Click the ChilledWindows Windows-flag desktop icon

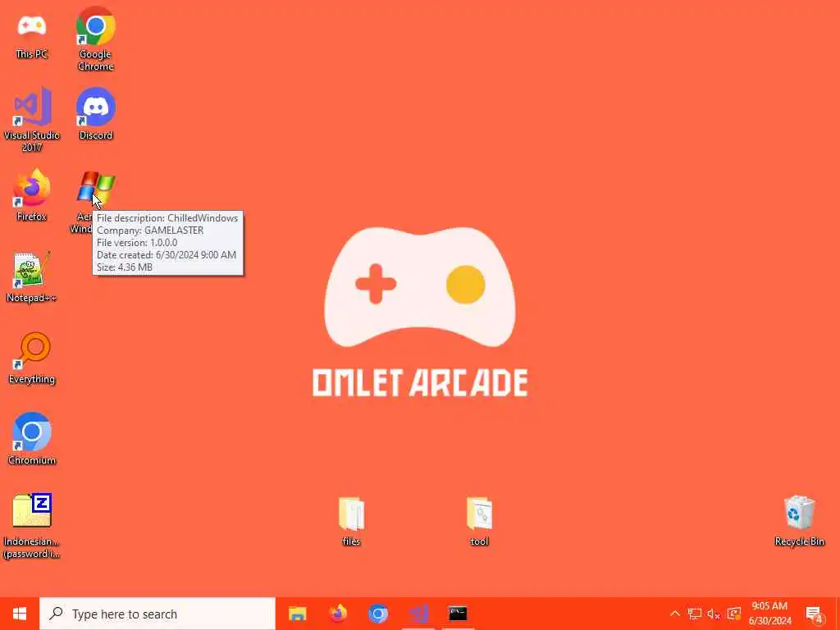click(x=95, y=189)
